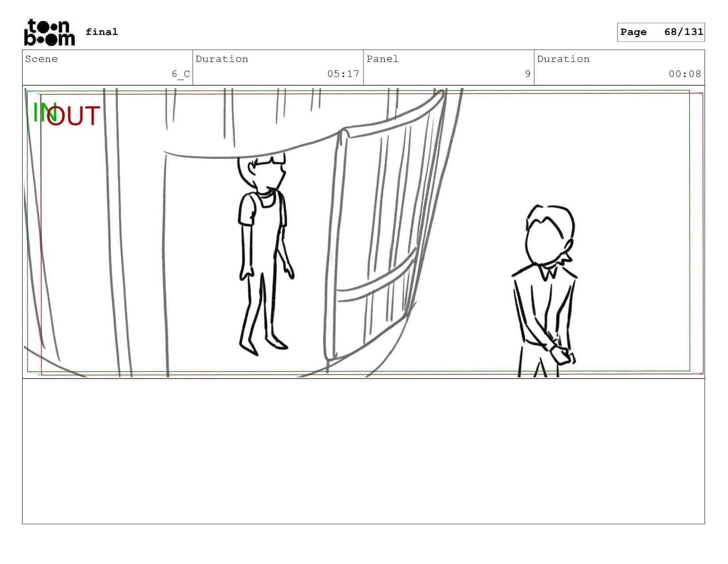
Task: Select the scene duration value '05:17'
Action: [x=343, y=74]
